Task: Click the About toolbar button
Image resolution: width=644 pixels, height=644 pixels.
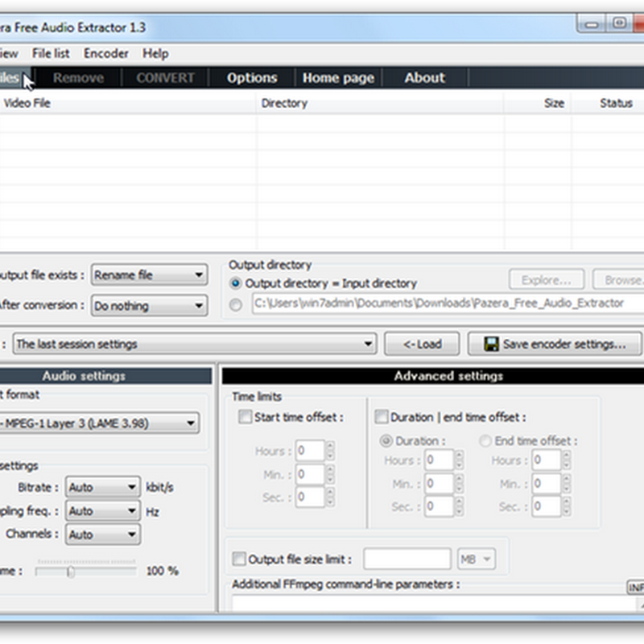Action: tap(424, 78)
